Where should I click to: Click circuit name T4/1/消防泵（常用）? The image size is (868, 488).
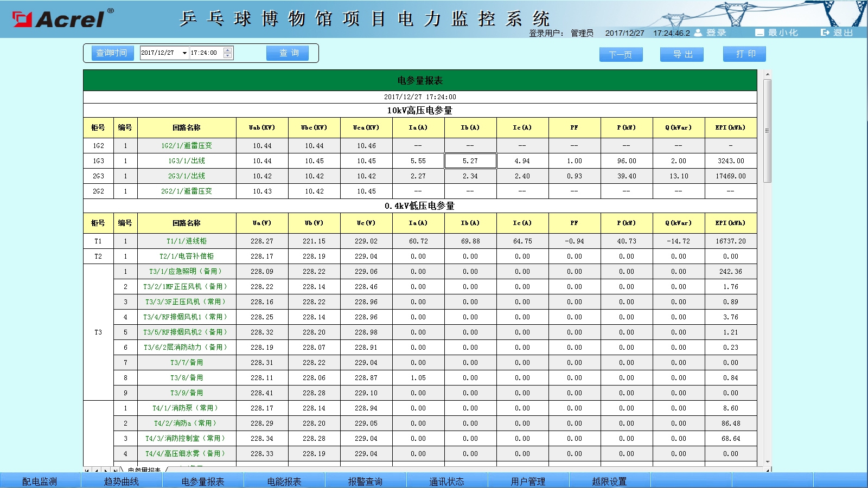(187, 408)
